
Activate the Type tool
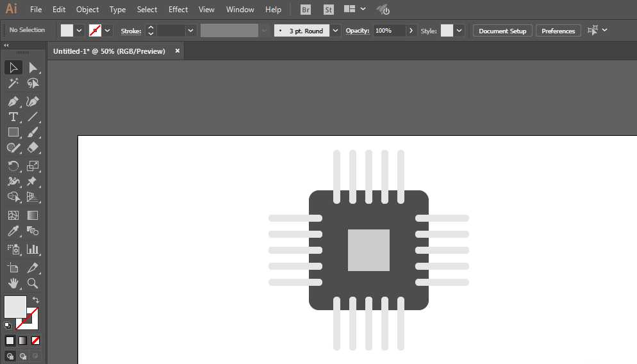(13, 117)
